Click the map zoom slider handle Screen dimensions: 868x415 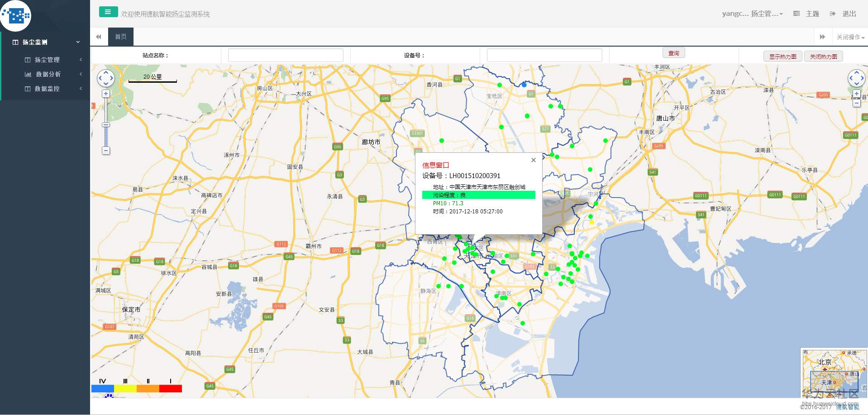[x=106, y=125]
